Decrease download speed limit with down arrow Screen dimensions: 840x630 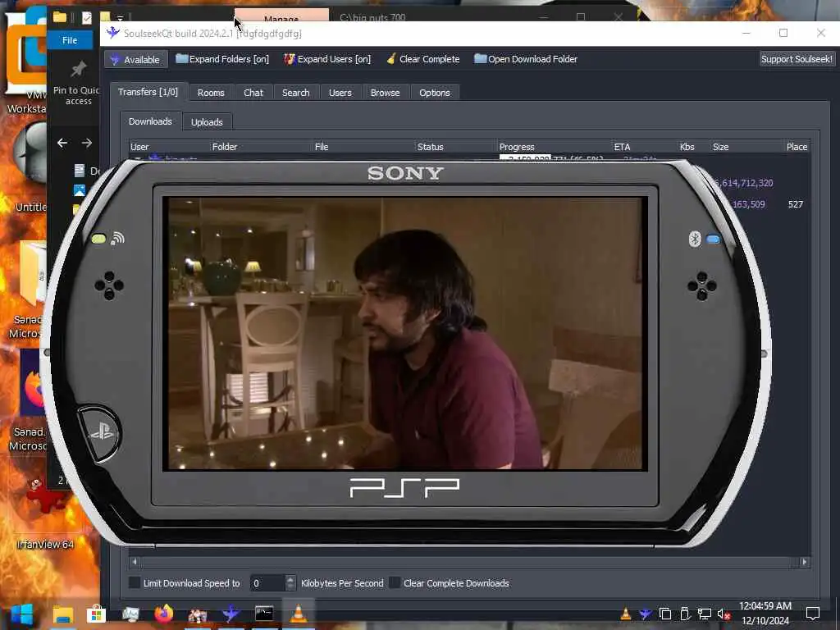pos(290,587)
